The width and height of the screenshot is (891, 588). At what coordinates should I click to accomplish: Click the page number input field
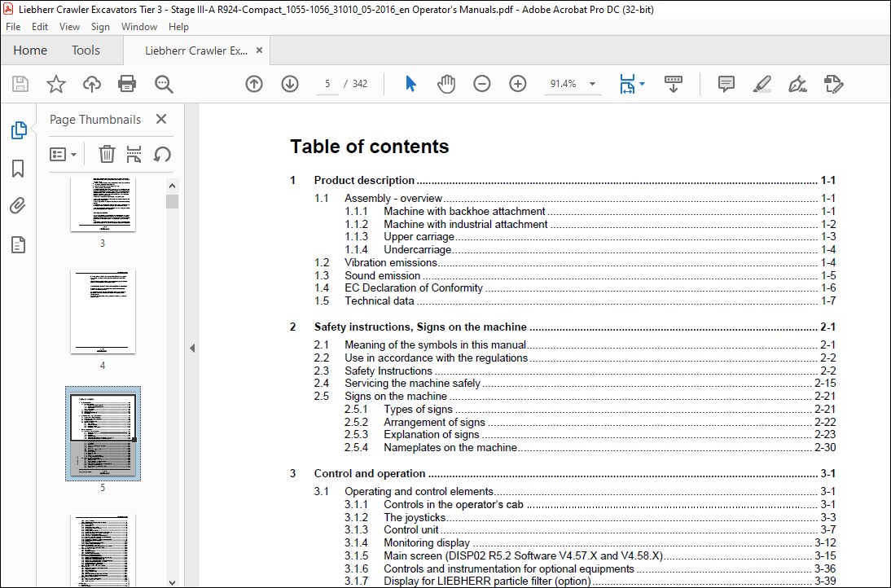click(327, 84)
